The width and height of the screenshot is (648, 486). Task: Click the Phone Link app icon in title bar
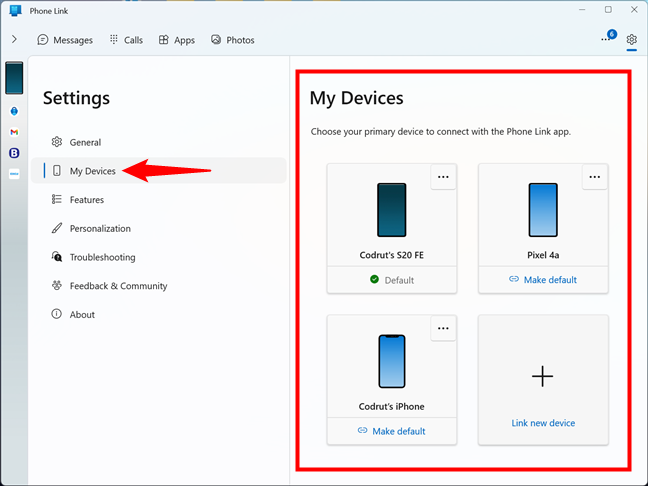[15, 11]
